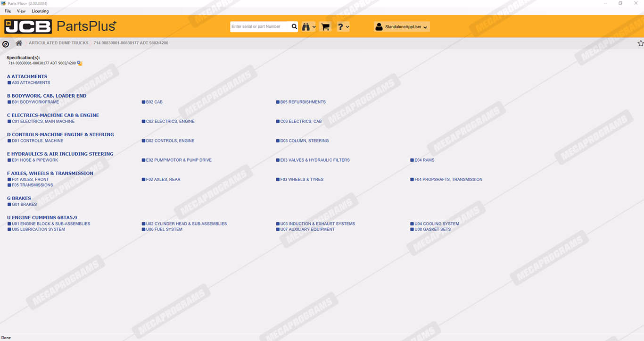Open the shopping cart

[325, 27]
